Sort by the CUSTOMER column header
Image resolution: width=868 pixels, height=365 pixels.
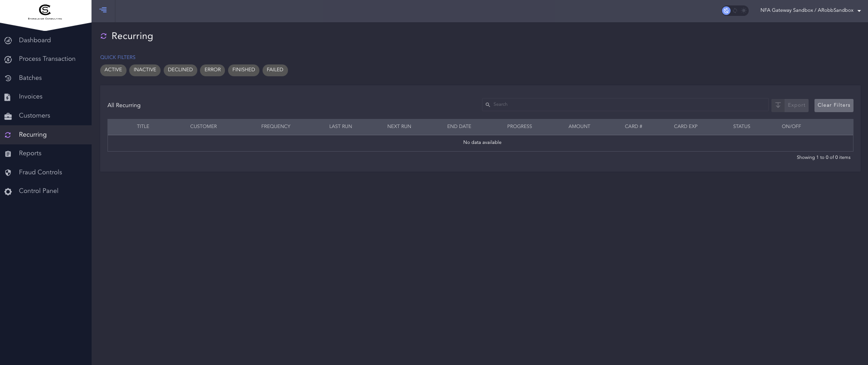[203, 127]
